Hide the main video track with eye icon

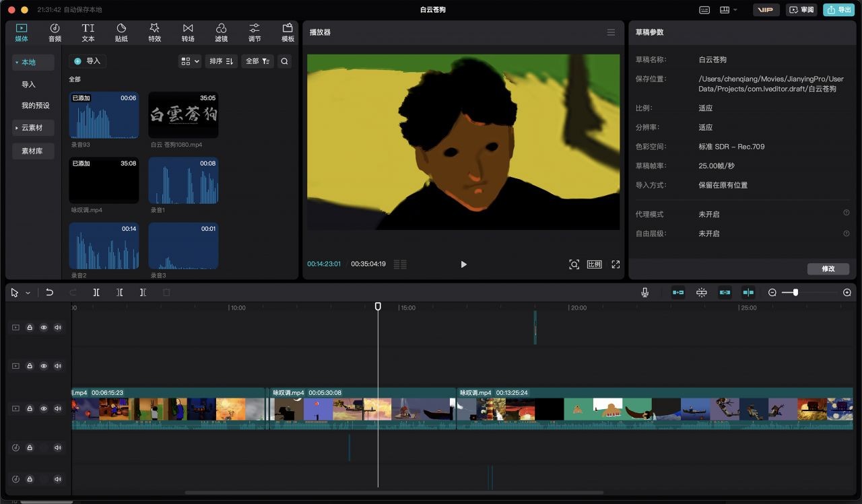click(44, 409)
